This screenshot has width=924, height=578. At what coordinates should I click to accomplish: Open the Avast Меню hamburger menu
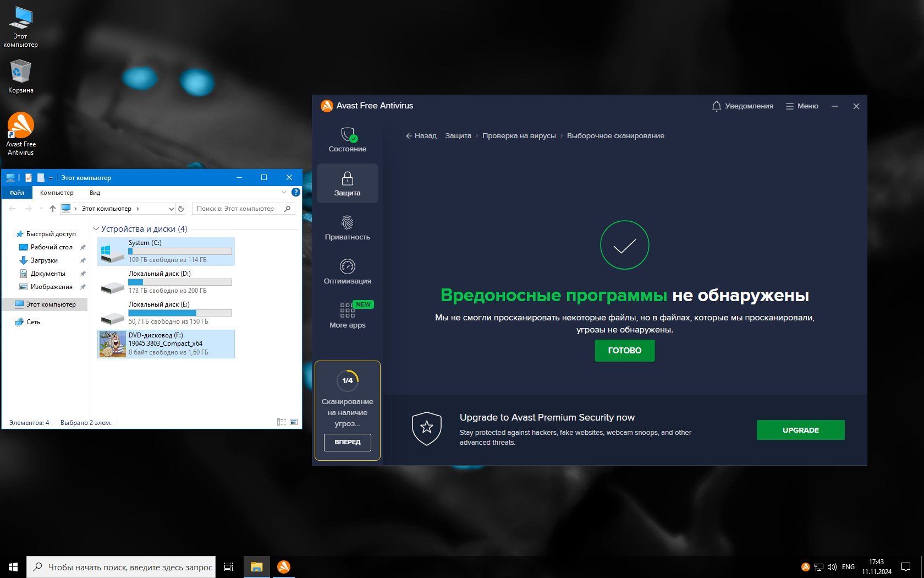click(x=802, y=106)
